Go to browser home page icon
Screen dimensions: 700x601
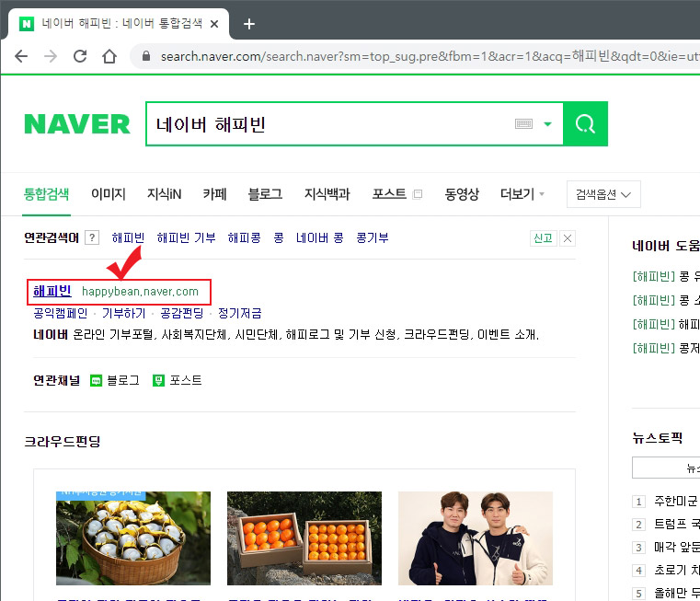109,56
